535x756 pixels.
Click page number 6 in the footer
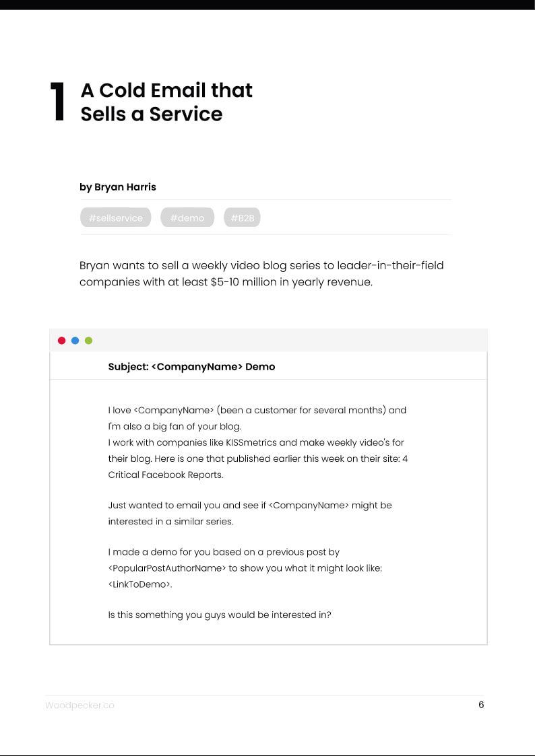481,705
